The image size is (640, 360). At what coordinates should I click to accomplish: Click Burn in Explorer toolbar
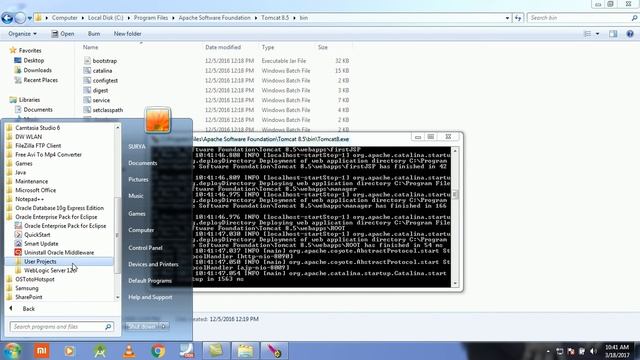click(94, 34)
